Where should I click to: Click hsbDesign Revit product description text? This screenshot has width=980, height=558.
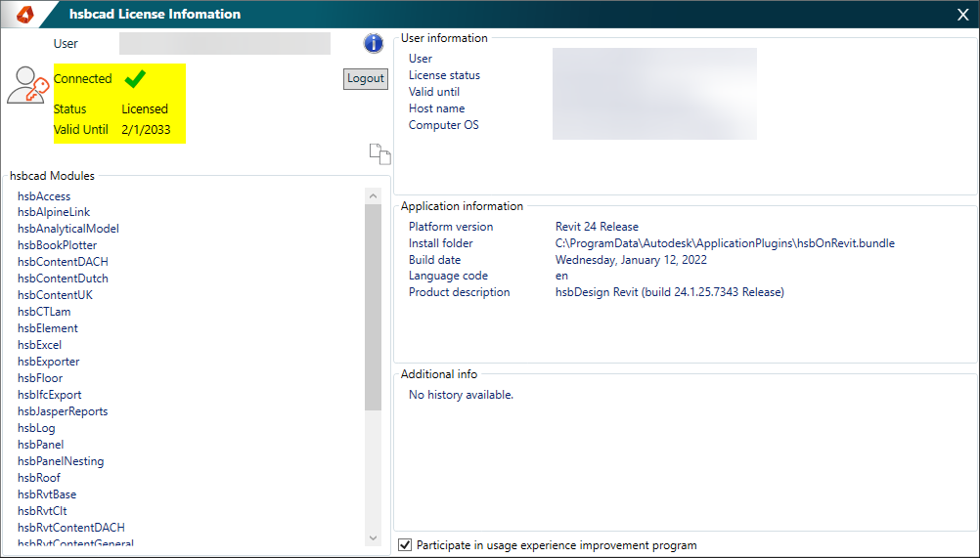[669, 292]
